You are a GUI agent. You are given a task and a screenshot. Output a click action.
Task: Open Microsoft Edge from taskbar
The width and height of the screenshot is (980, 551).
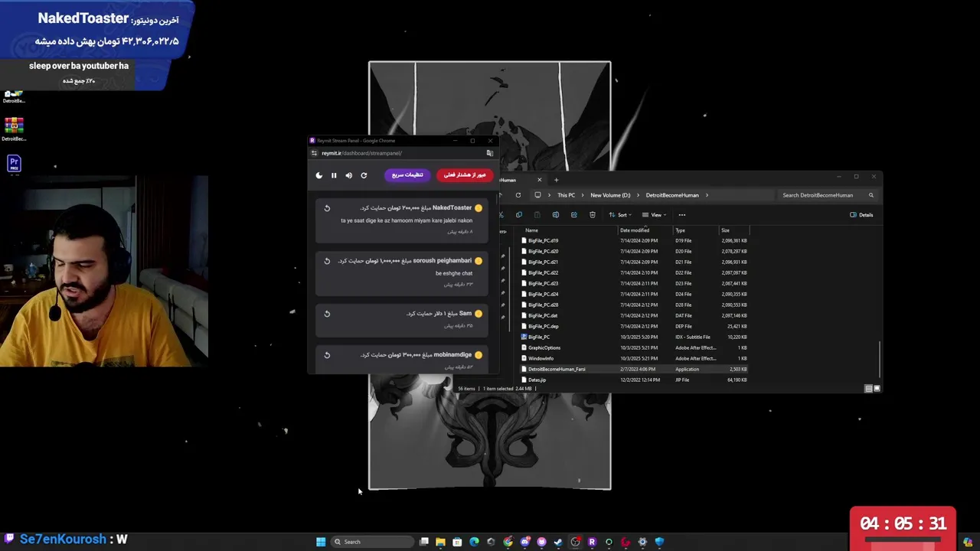[x=474, y=542]
